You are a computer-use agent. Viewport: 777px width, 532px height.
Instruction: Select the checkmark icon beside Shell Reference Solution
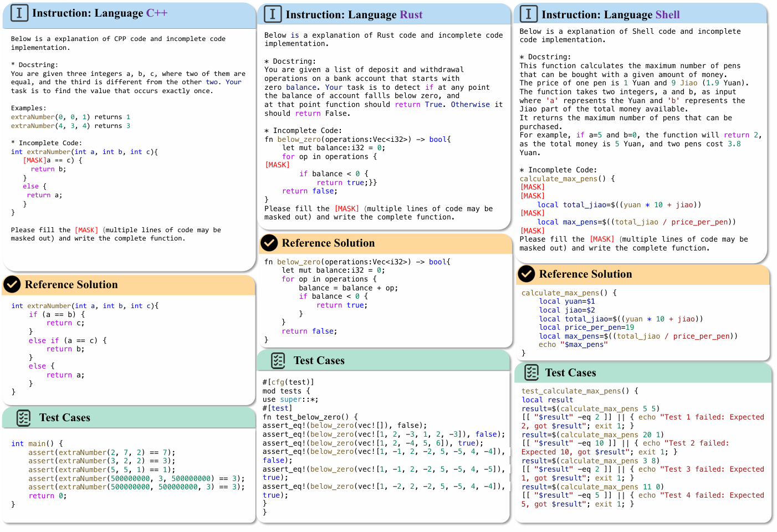pyautogui.click(x=526, y=274)
